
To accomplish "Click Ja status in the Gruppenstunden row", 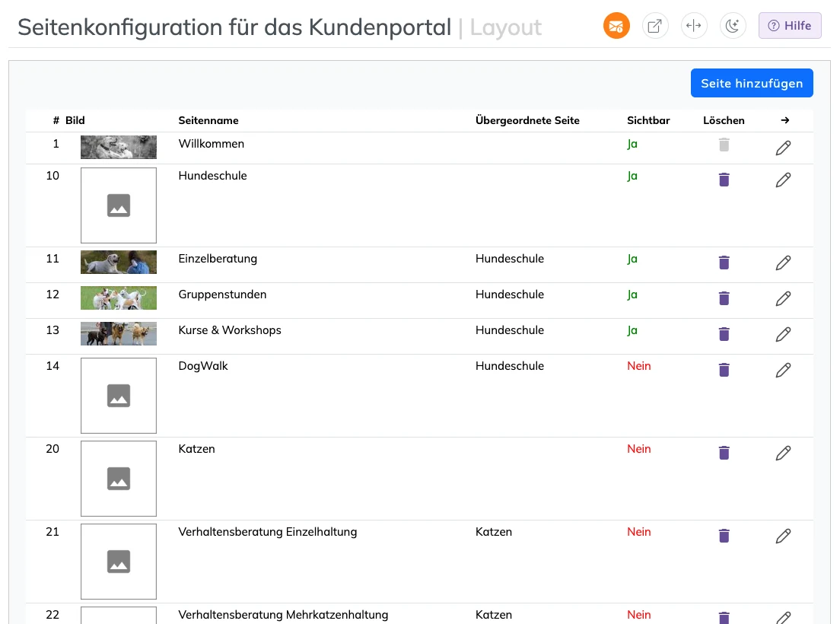I will click(x=632, y=294).
